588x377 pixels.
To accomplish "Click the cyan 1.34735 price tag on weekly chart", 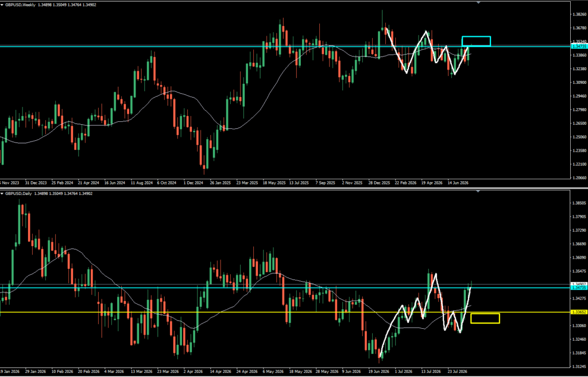I will tap(579, 46).
